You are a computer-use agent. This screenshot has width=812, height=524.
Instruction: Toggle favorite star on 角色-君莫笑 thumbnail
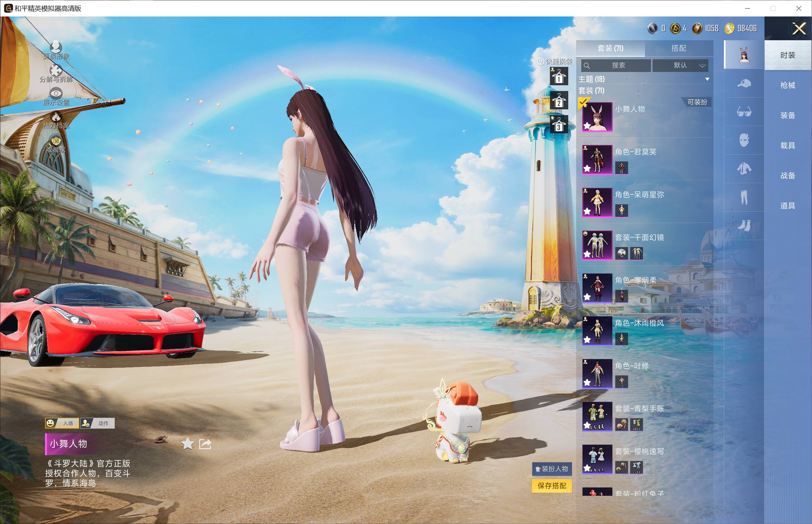(x=587, y=169)
